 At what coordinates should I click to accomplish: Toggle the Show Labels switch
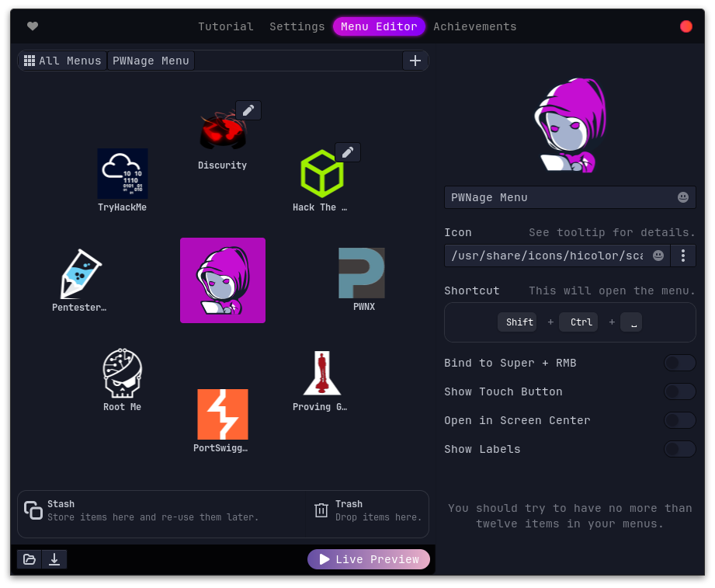pyautogui.click(x=679, y=449)
